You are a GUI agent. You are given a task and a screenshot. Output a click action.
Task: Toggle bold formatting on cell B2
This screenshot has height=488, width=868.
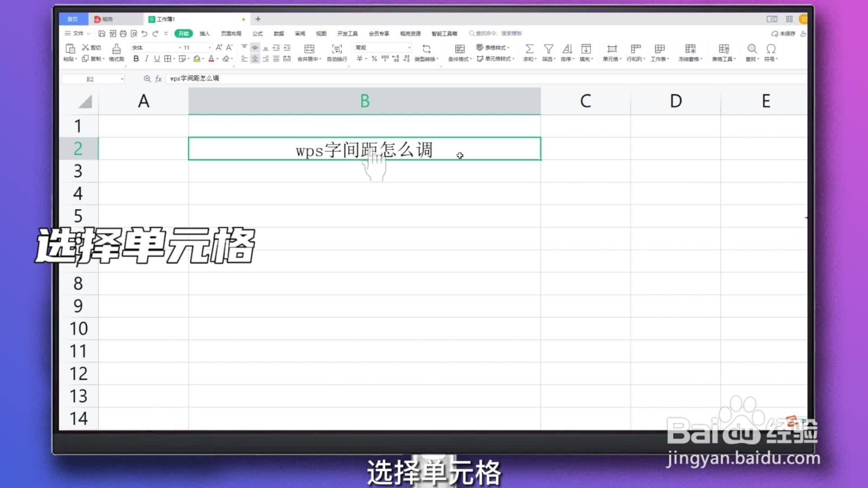click(x=136, y=59)
